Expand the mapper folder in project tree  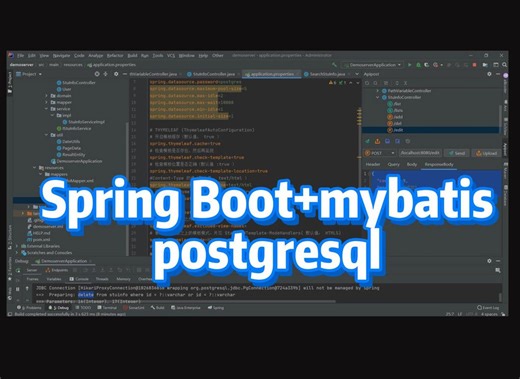[x=46, y=102]
